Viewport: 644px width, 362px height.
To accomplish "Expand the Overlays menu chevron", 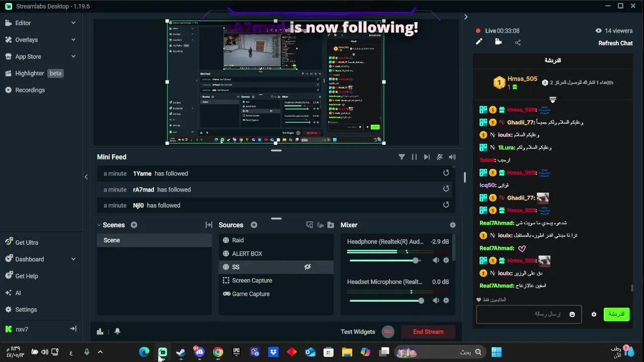I will point(73,39).
